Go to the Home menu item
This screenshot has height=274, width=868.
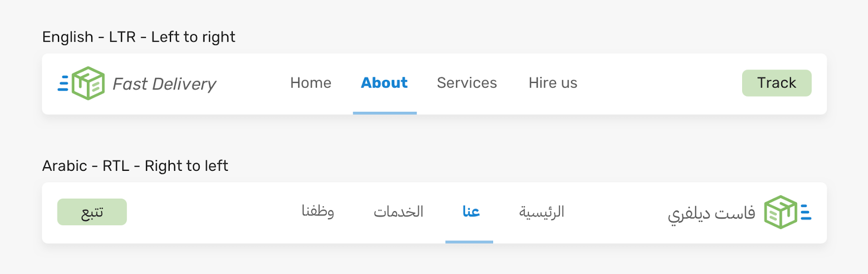pos(310,83)
